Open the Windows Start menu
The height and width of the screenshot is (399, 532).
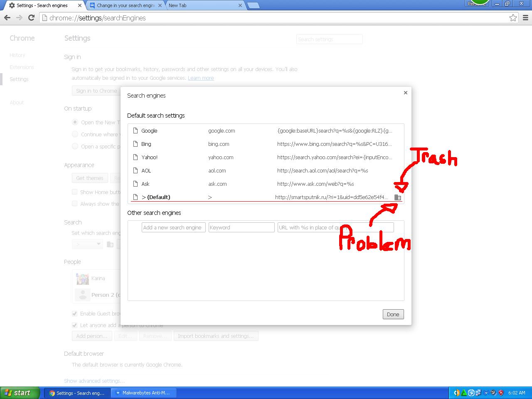[20, 393]
